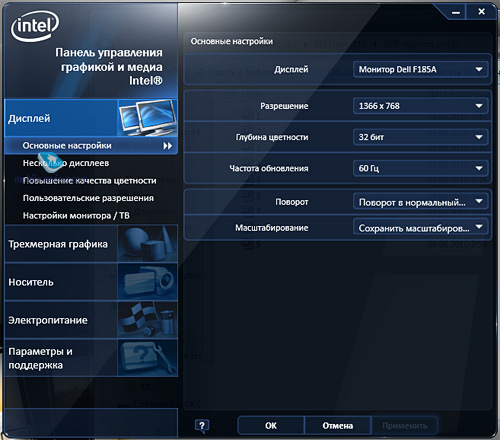500x440 pixels.
Task: Open Повышение качества цветности section
Action: [x=89, y=181]
